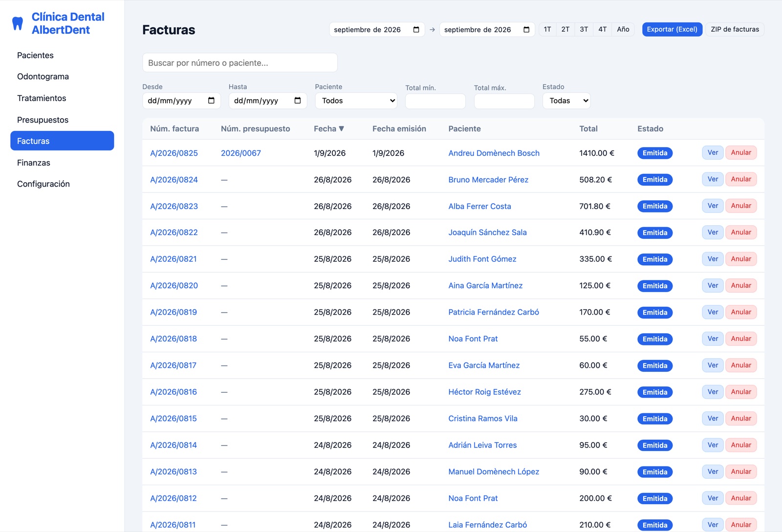Open invoice A/2026/0816
This screenshot has width=782, height=532.
point(174,392)
